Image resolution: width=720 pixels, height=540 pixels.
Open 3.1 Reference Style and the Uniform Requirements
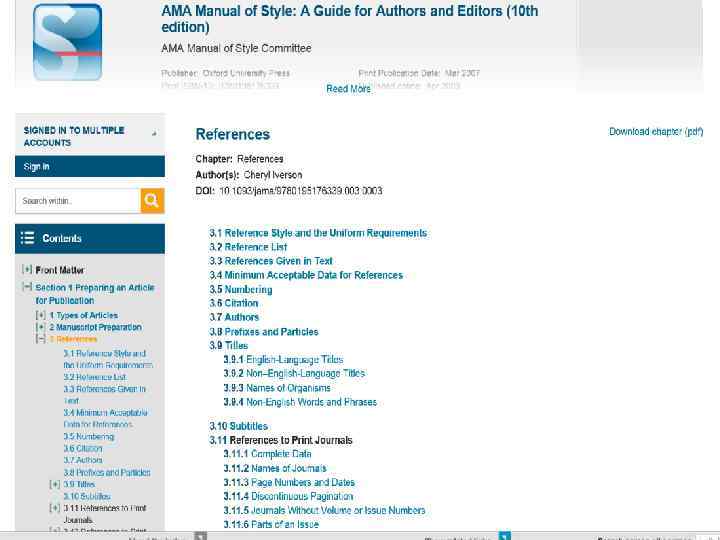click(x=318, y=233)
